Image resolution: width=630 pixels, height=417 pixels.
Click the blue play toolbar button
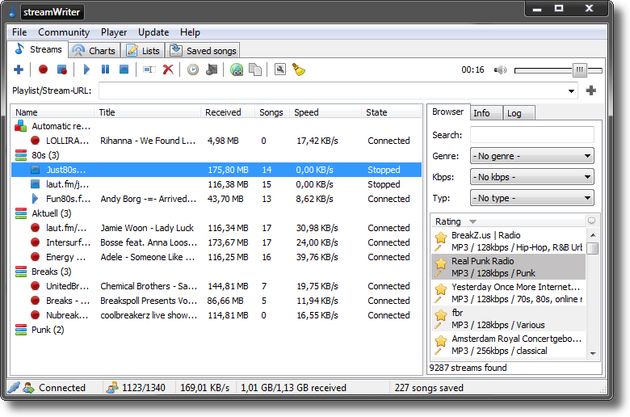pyautogui.click(x=86, y=70)
